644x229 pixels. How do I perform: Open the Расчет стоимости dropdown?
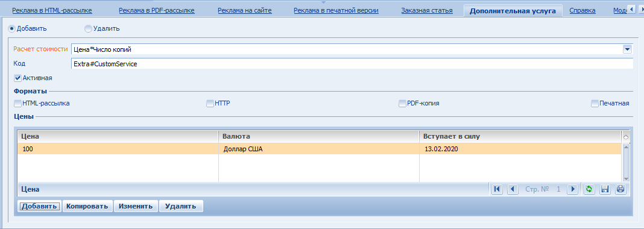click(627, 49)
